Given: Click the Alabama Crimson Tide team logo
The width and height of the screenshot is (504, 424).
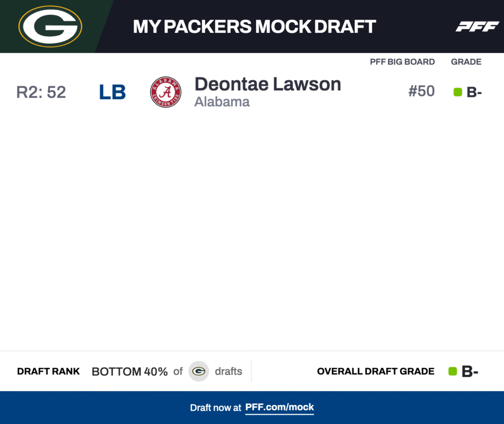Looking at the screenshot, I should pyautogui.click(x=166, y=92).
